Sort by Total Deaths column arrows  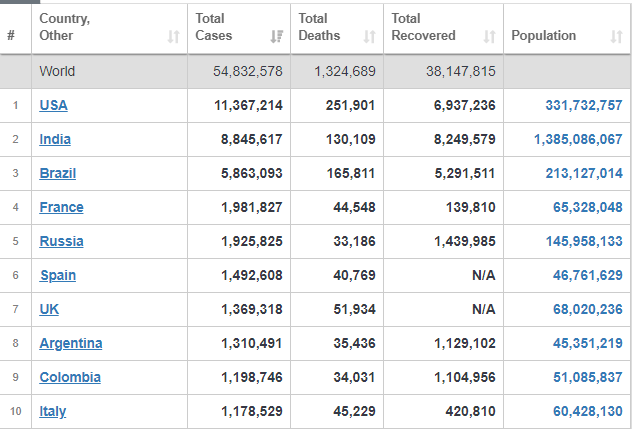[x=369, y=37]
